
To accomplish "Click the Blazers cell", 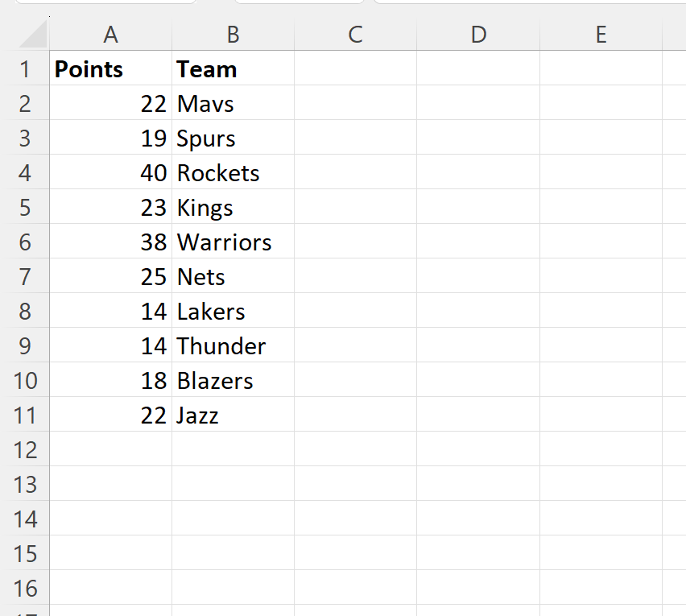I will (233, 381).
